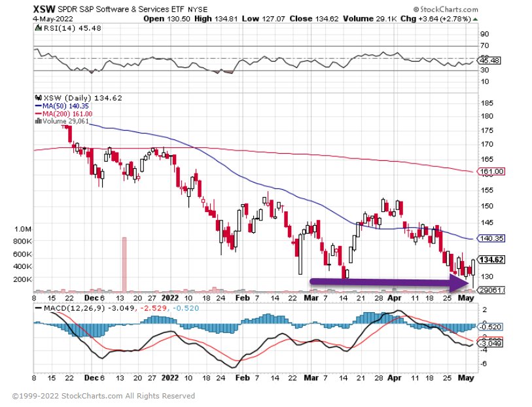
Task: Click the 400K label on the volume axis
Action: pos(22,266)
